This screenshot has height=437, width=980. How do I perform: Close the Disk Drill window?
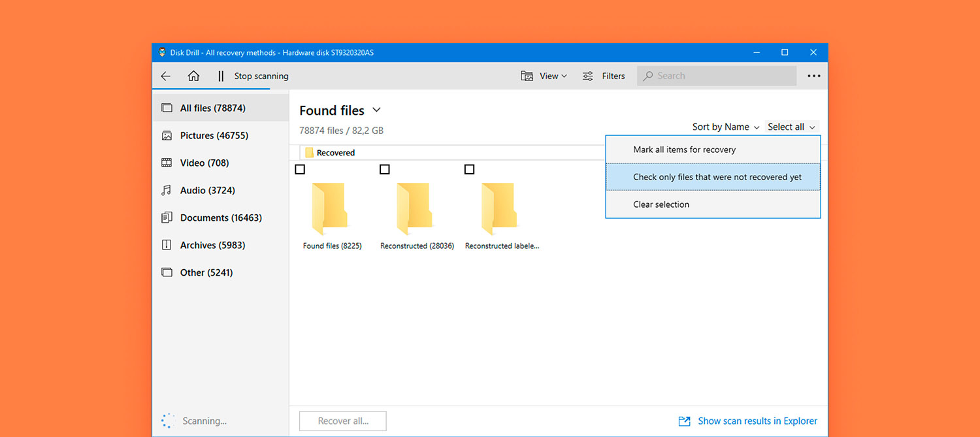(813, 52)
